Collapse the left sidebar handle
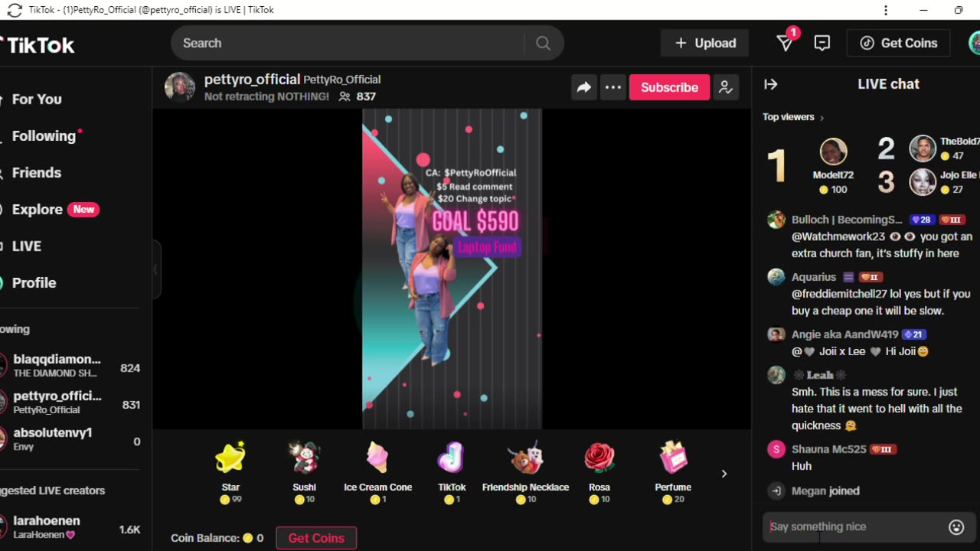980x551 pixels. (156, 269)
